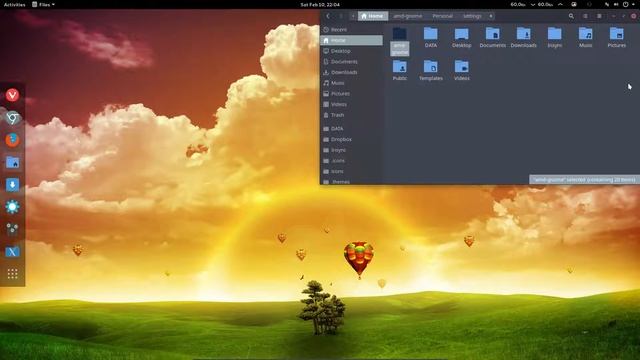640x360 pixels.
Task: Switch to the Home path tab
Action: pyautogui.click(x=373, y=16)
